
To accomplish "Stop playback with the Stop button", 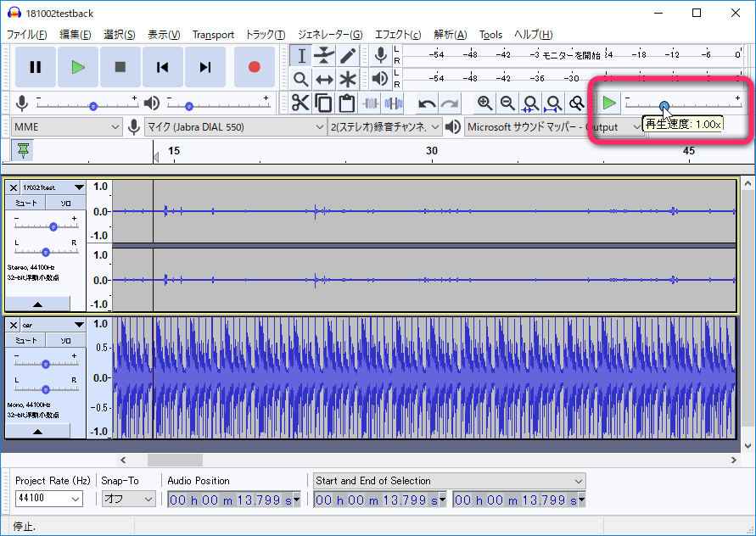I will (120, 67).
